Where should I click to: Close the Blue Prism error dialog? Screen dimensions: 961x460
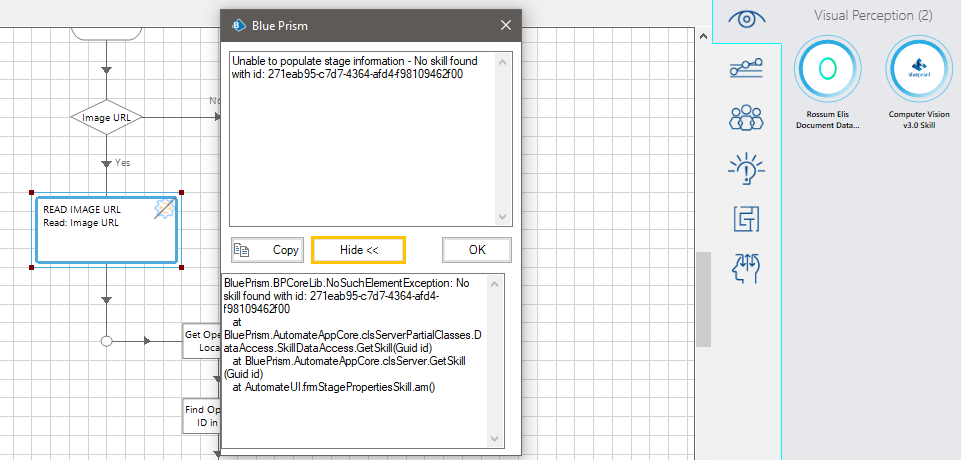click(506, 26)
